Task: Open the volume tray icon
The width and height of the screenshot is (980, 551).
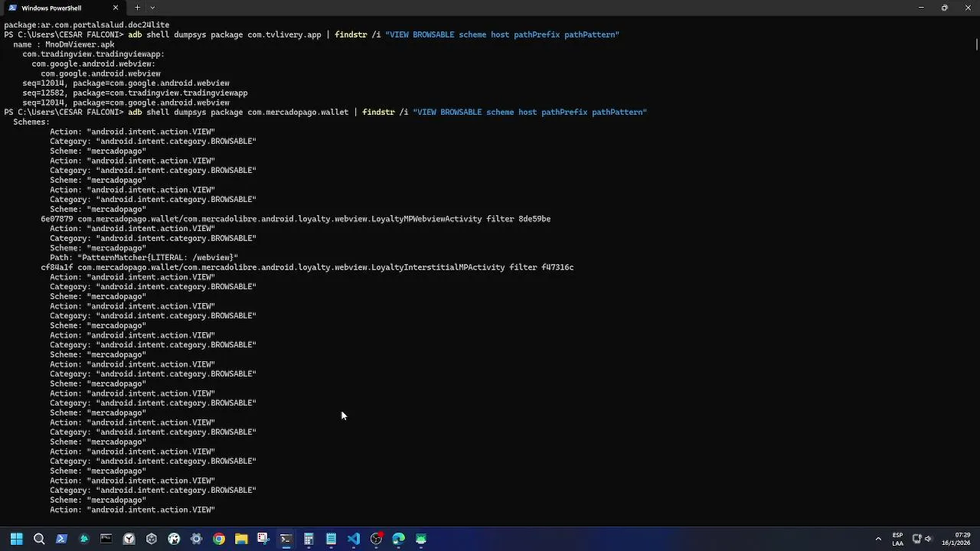Action: 929,539
